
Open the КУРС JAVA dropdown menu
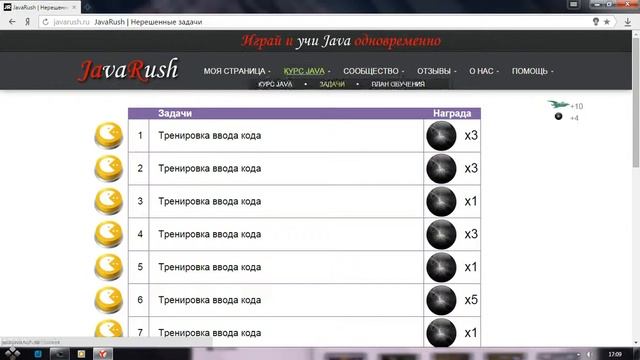click(x=307, y=71)
